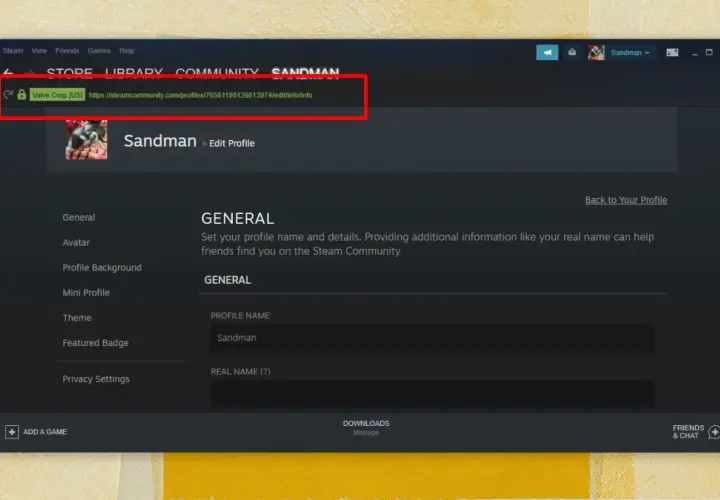Open the Friends menu
This screenshot has height=500, width=720.
67,51
